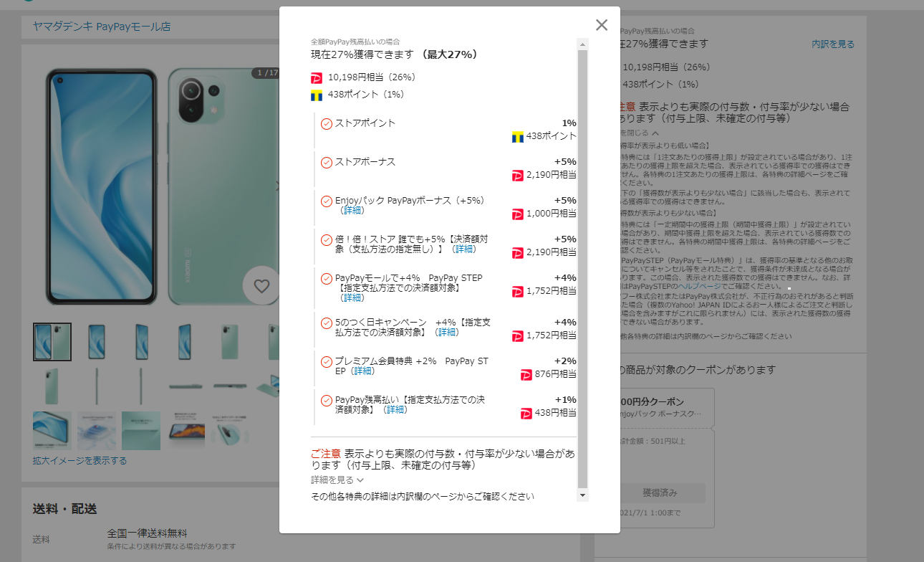This screenshot has height=562, width=924.
Task: Click the 2,190円相当 amount in ストアボーナス row
Action: [552, 175]
